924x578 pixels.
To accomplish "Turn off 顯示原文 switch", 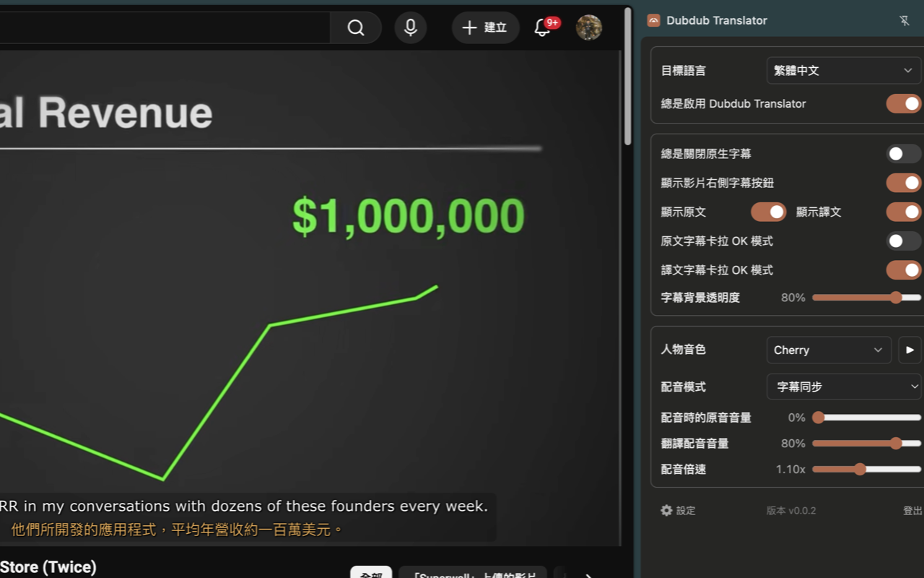I will pos(769,212).
